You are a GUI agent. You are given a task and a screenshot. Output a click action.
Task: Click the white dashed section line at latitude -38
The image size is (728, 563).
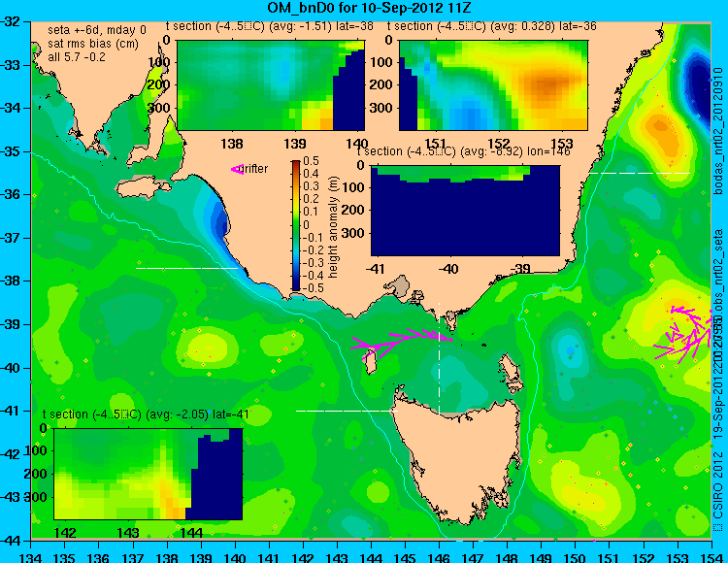[186, 268]
